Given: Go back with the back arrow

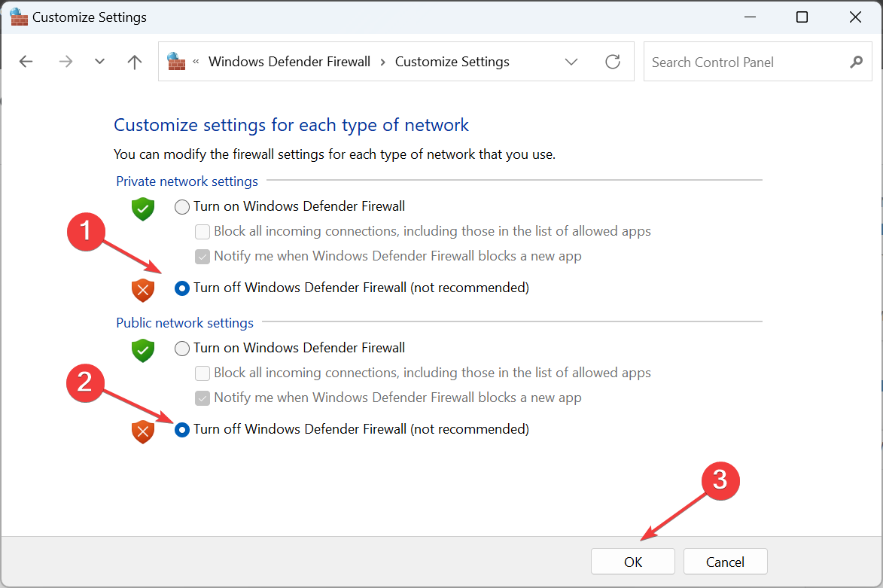Looking at the screenshot, I should click(x=26, y=62).
